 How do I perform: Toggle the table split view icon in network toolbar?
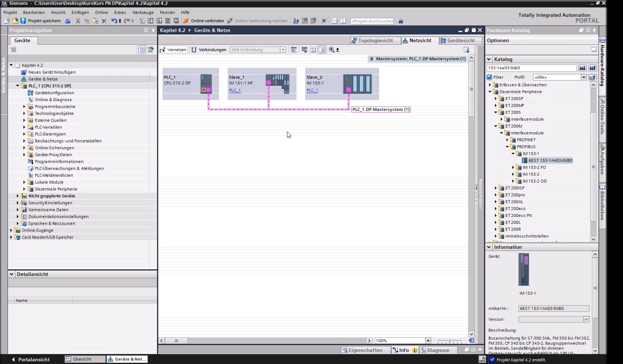[x=322, y=50]
